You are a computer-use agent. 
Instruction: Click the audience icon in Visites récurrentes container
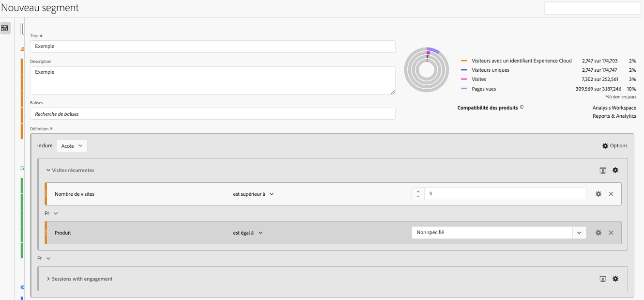603,170
